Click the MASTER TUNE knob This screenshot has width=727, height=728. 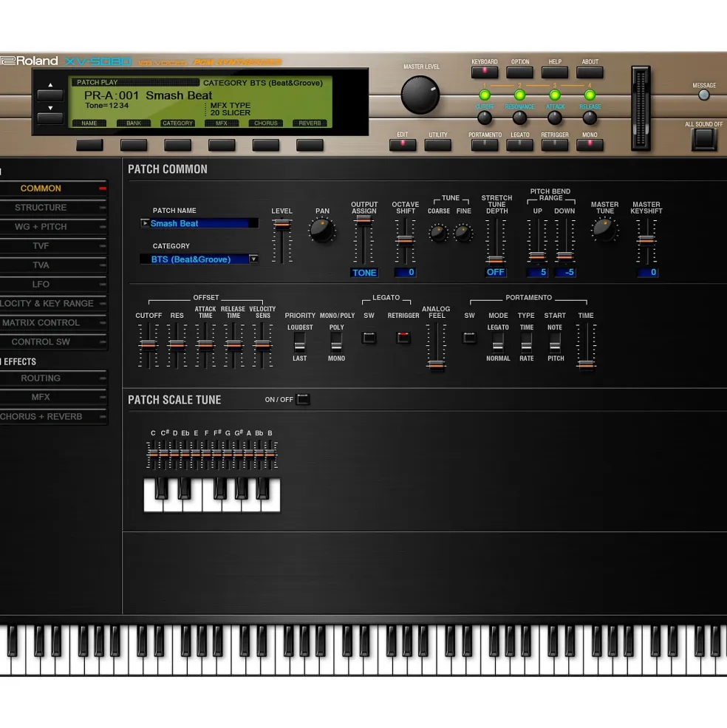point(604,230)
